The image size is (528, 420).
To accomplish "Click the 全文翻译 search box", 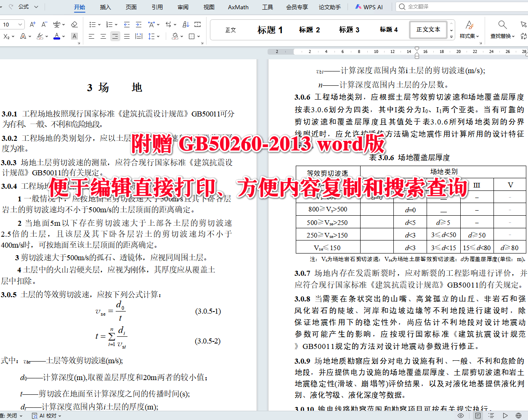I will (461, 7).
